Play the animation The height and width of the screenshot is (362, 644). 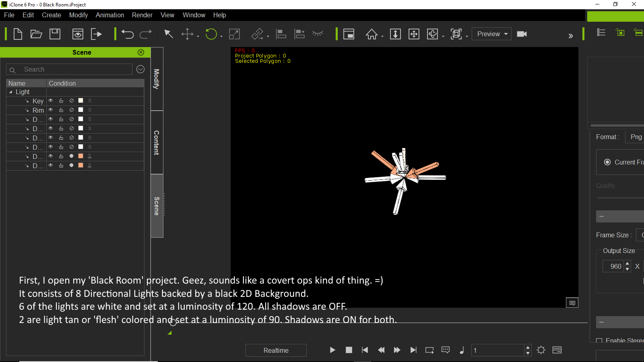[332, 350]
